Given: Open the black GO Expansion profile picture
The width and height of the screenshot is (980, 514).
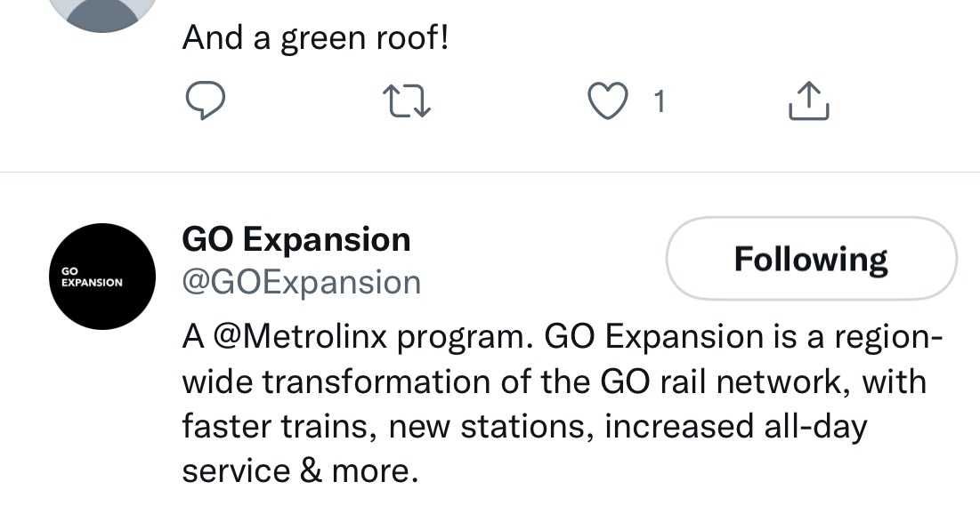Looking at the screenshot, I should [x=102, y=277].
